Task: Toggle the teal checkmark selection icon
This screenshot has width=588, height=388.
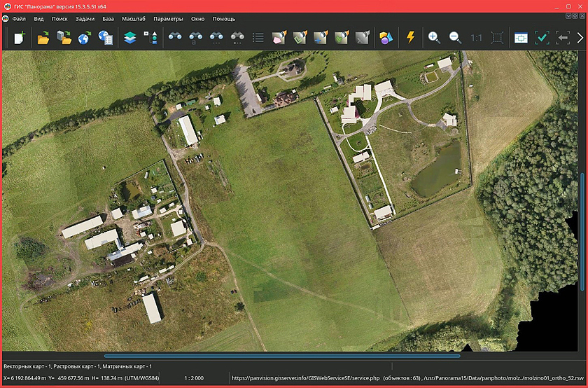Action: pos(542,38)
